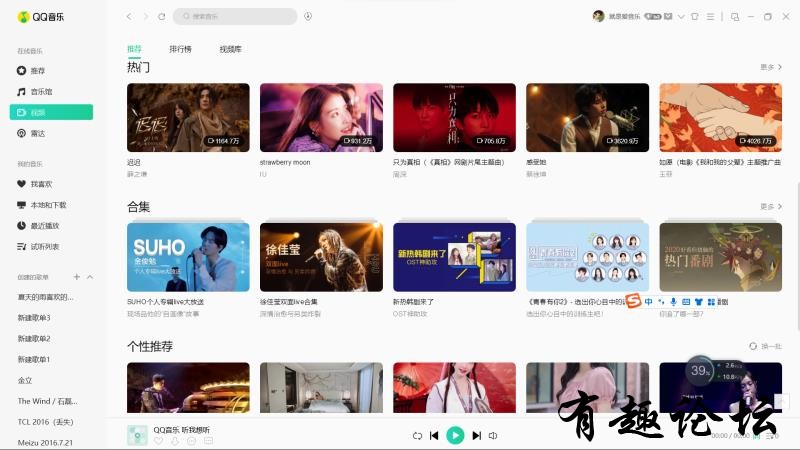
Task: Open the SUHO collection thumbnail
Action: [x=188, y=257]
